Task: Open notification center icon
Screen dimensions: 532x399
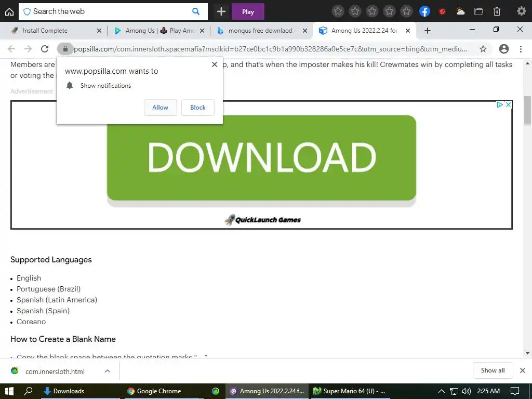Action: [x=515, y=391]
